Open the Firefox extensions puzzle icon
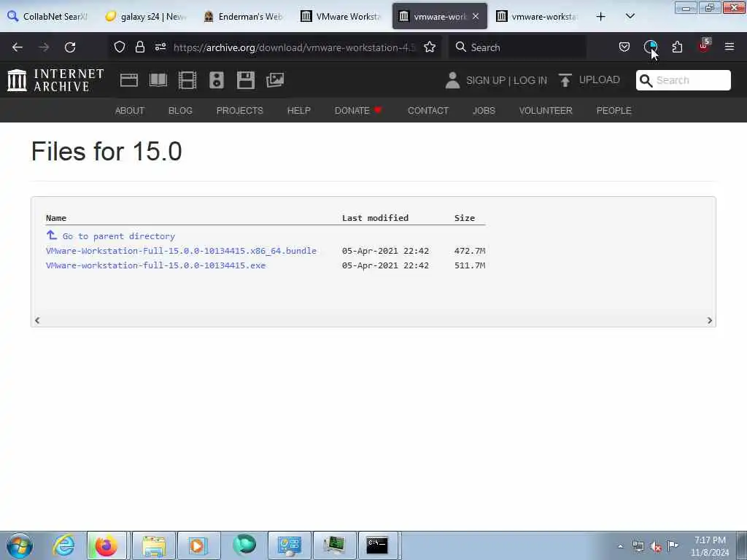This screenshot has height=560, width=747. point(677,47)
